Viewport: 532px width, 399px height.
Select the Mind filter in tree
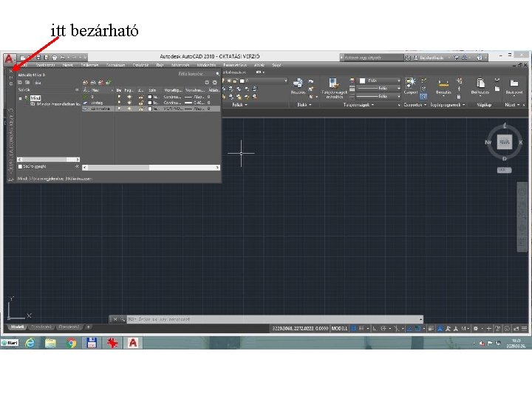(x=35, y=98)
